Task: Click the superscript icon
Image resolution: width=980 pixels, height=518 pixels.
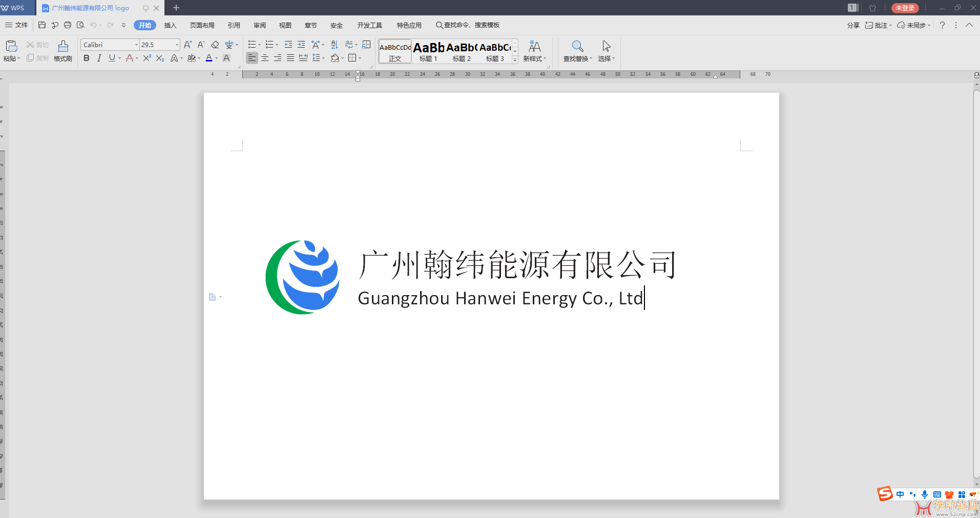Action: pyautogui.click(x=147, y=58)
